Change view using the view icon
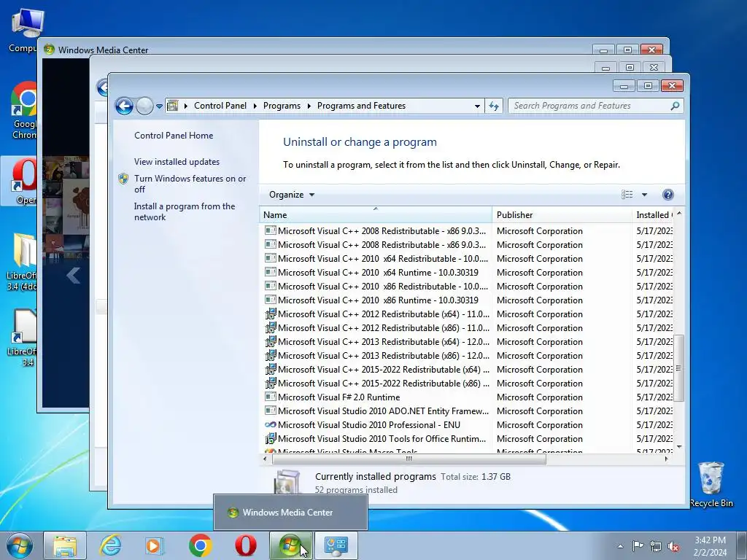This screenshot has height=560, width=747. click(x=627, y=194)
